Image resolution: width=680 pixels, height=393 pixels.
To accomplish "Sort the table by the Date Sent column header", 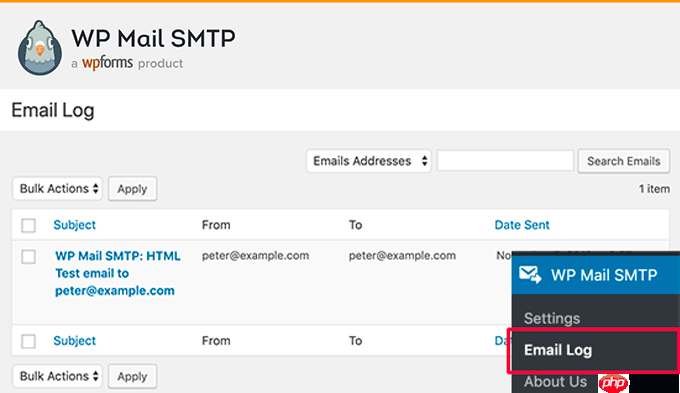I will pyautogui.click(x=522, y=225).
